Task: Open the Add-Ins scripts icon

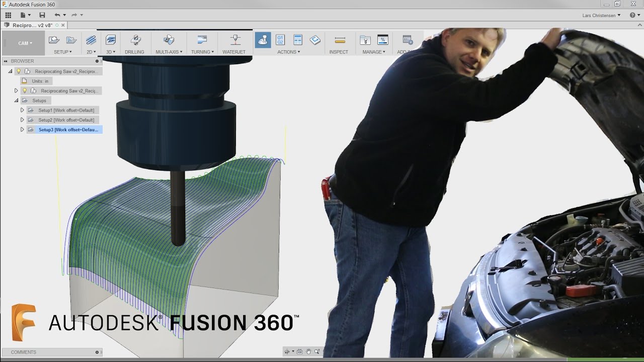Action: point(408,40)
